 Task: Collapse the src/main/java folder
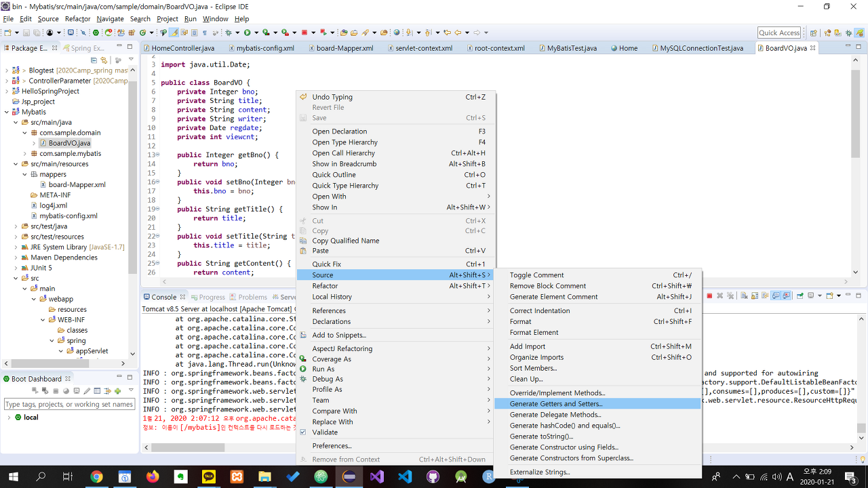pyautogui.click(x=16, y=123)
